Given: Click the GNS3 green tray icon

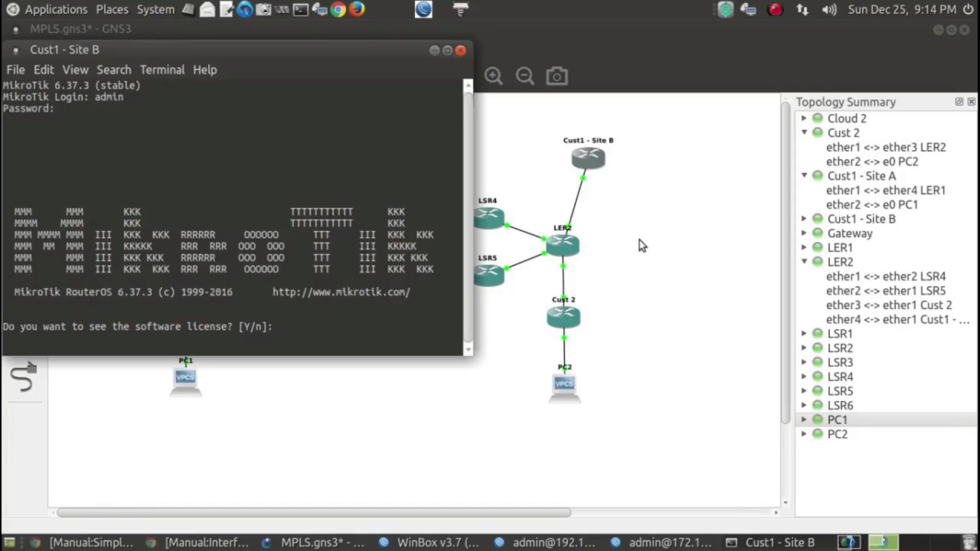Looking at the screenshot, I should click(x=725, y=9).
